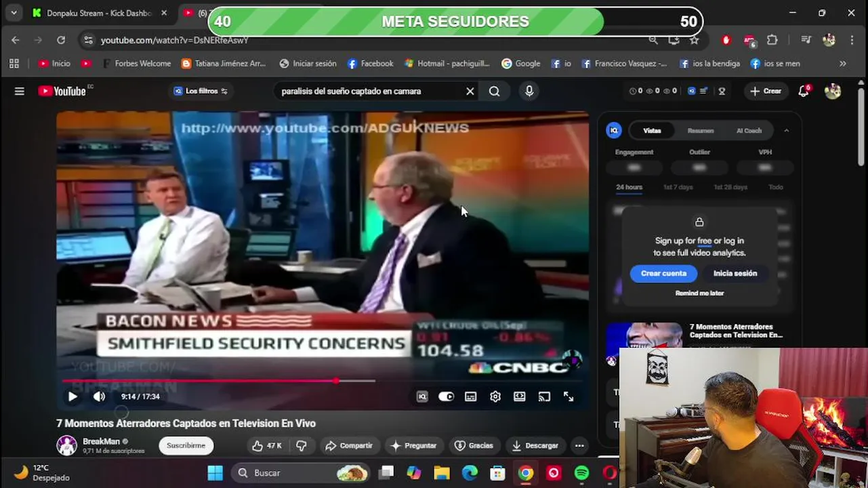
Task: Cast the video to a TV
Action: click(544, 396)
